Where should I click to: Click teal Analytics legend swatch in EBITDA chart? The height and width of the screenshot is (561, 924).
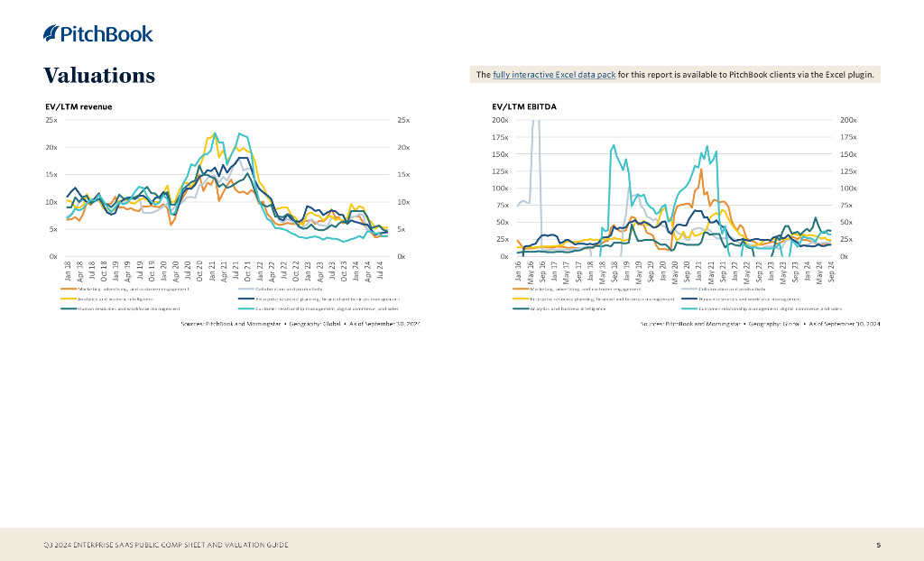(x=521, y=308)
